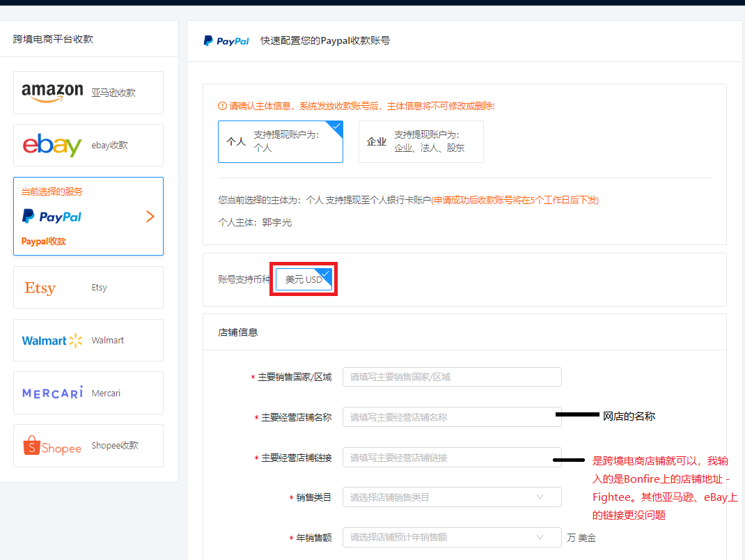This screenshot has height=560, width=745.
Task: Click the 主要销售国家/区域 input field
Action: 452,377
